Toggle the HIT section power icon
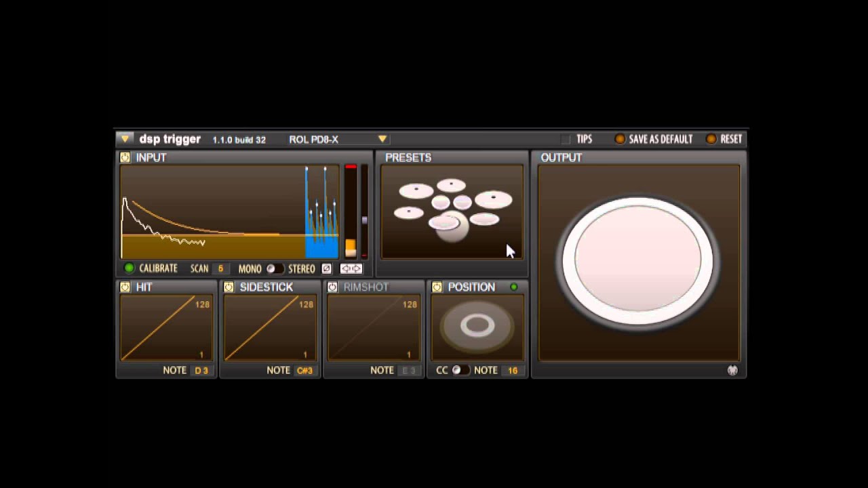 click(x=125, y=287)
